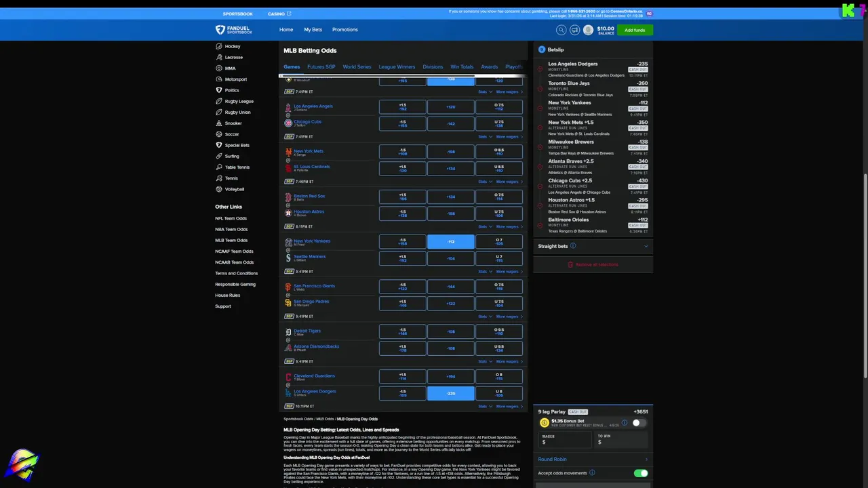
Task: Select the Hockey icon in sidebar
Action: [x=219, y=46]
